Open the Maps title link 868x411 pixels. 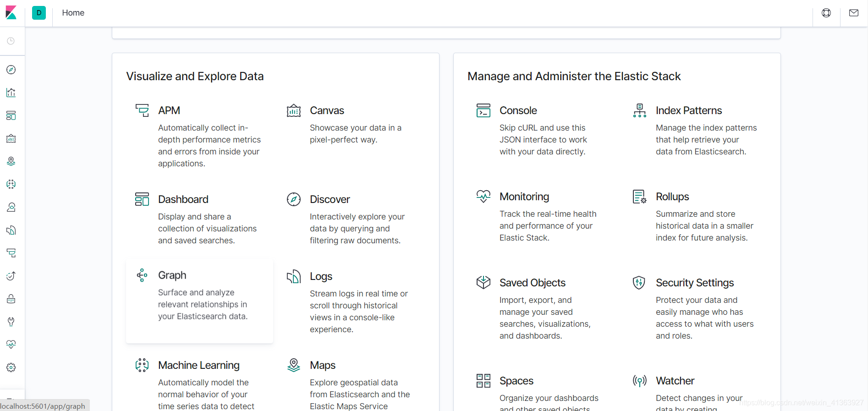[323, 365]
